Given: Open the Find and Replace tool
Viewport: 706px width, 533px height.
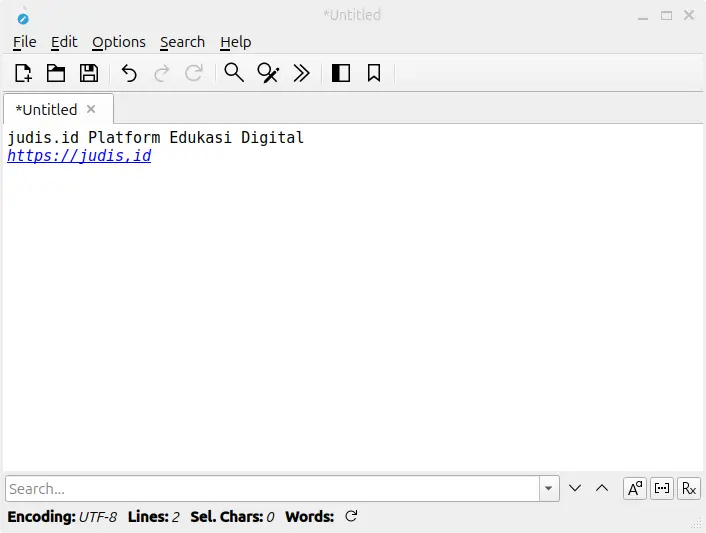Looking at the screenshot, I should [268, 73].
